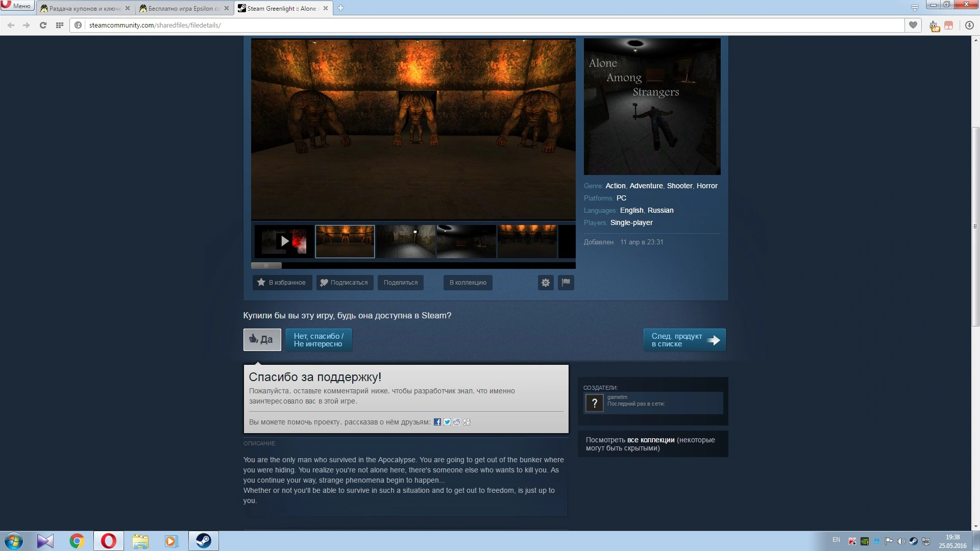
Task: Open the Visual Studio taskbar icon
Action: tap(45, 541)
